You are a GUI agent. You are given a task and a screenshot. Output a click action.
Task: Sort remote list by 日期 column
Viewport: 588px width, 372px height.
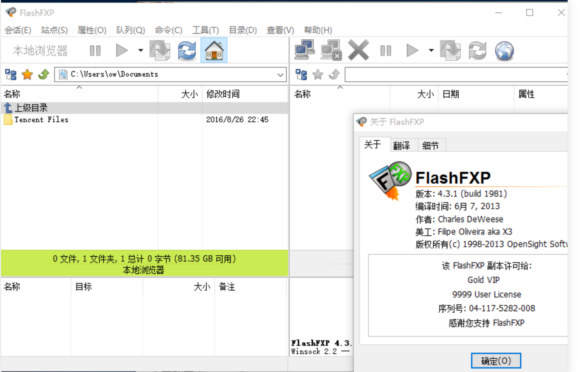coord(476,94)
